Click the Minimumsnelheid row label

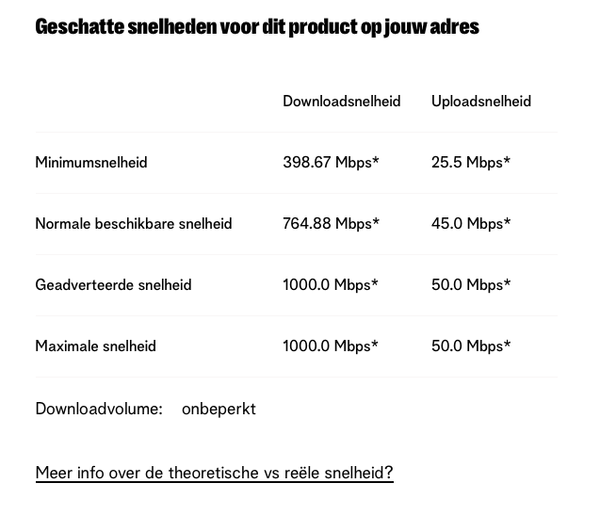coord(91,162)
